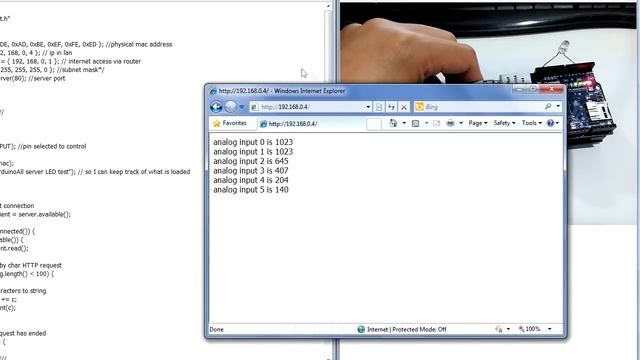This screenshot has width=640, height=360.
Task: Click the Internet zone globe icon in status bar
Action: coord(361,329)
